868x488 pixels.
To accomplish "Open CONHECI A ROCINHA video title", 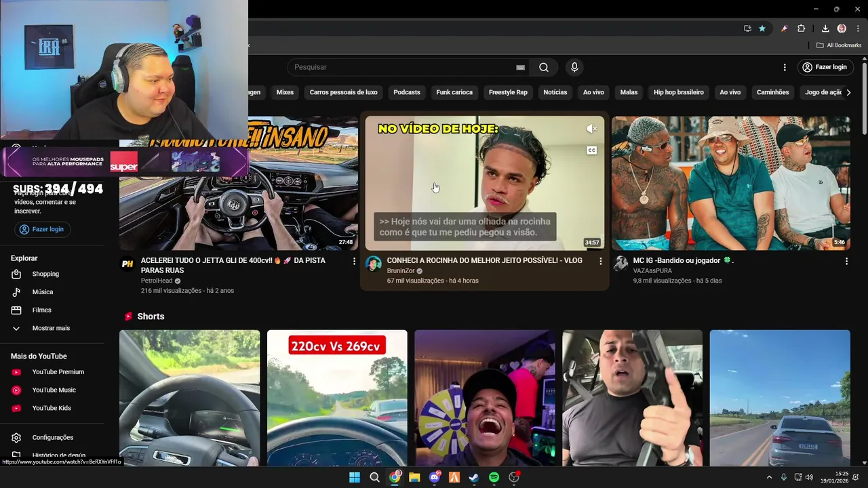I will tap(484, 260).
